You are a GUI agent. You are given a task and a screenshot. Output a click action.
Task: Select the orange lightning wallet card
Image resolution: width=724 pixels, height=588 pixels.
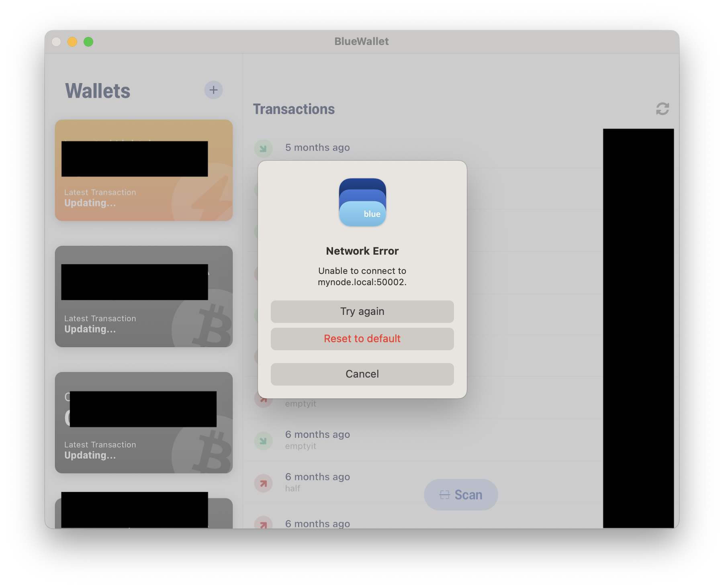143,169
